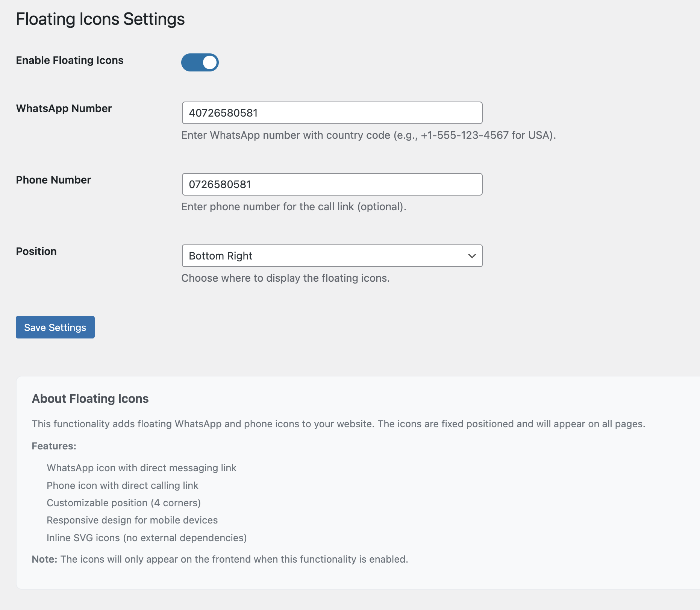Image resolution: width=700 pixels, height=610 pixels.
Task: Click the Phone Number label
Action: 53,180
